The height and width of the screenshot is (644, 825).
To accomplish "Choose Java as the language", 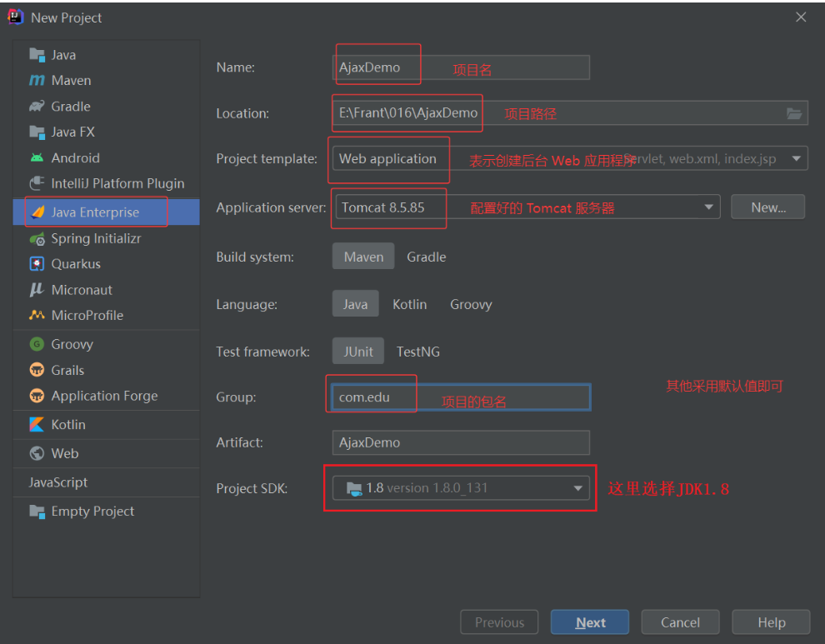I will click(355, 304).
